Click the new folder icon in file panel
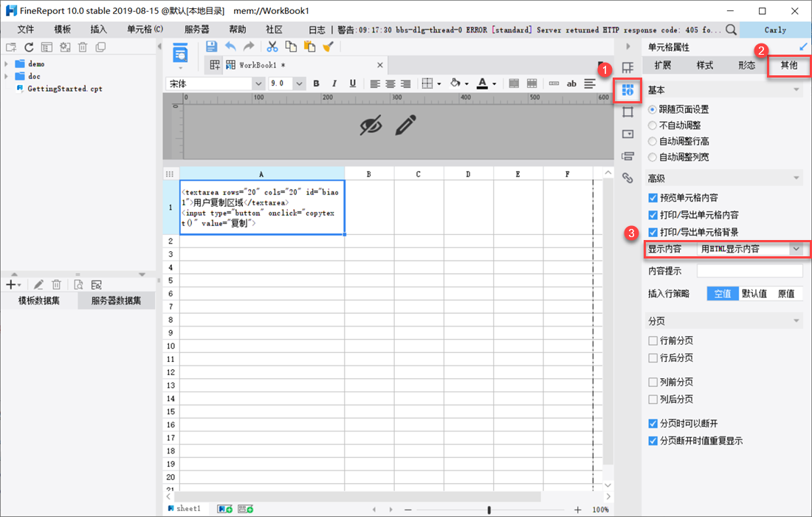 coord(11,47)
